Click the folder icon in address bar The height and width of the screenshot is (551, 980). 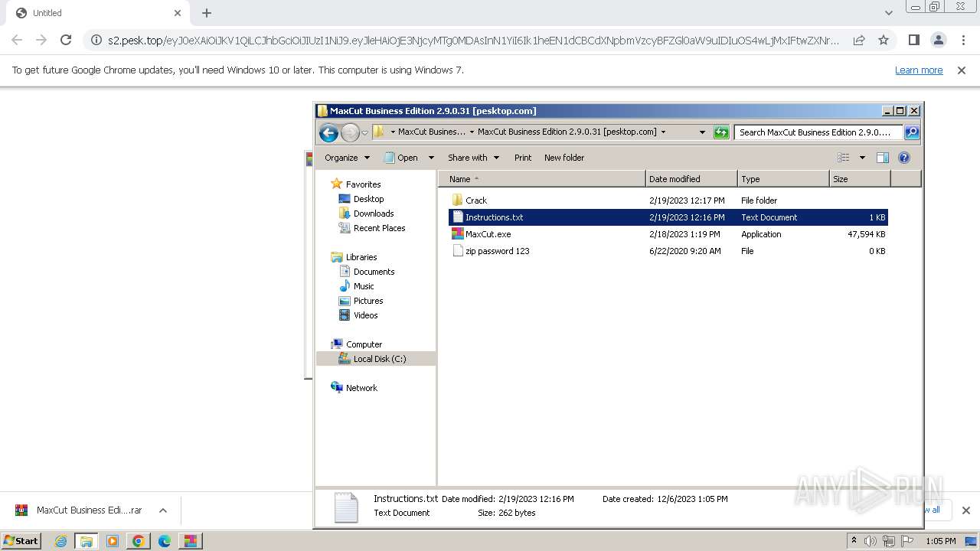[379, 132]
